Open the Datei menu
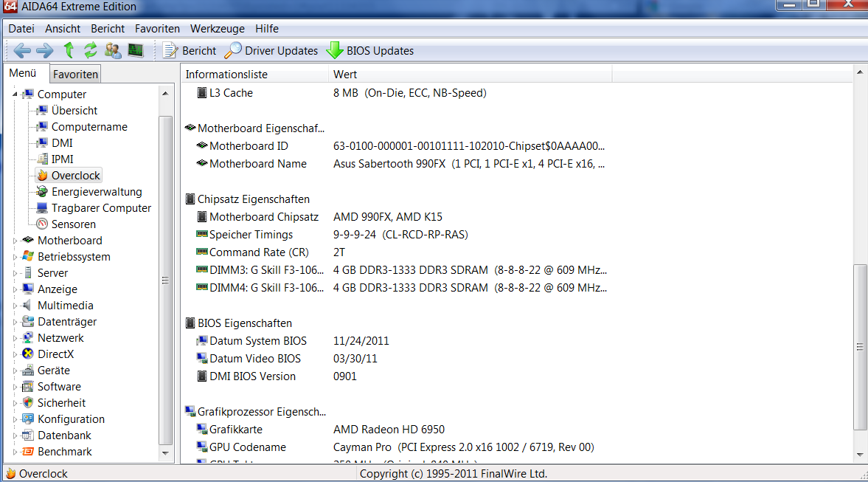The width and height of the screenshot is (868, 482). coord(21,28)
